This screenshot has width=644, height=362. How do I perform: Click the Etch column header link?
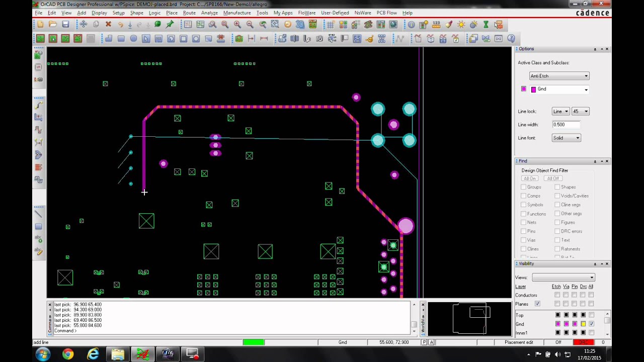point(556,287)
